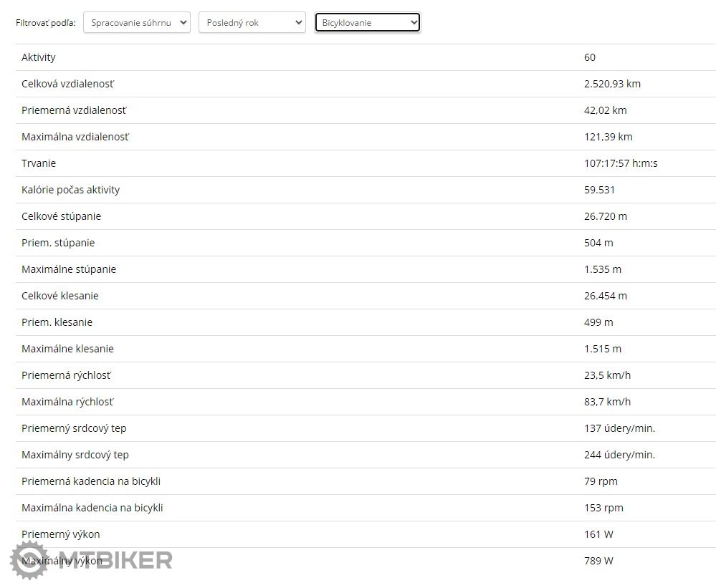Click the Priemerný výkon value 161 W
The height and width of the screenshot is (588, 716).
point(598,534)
